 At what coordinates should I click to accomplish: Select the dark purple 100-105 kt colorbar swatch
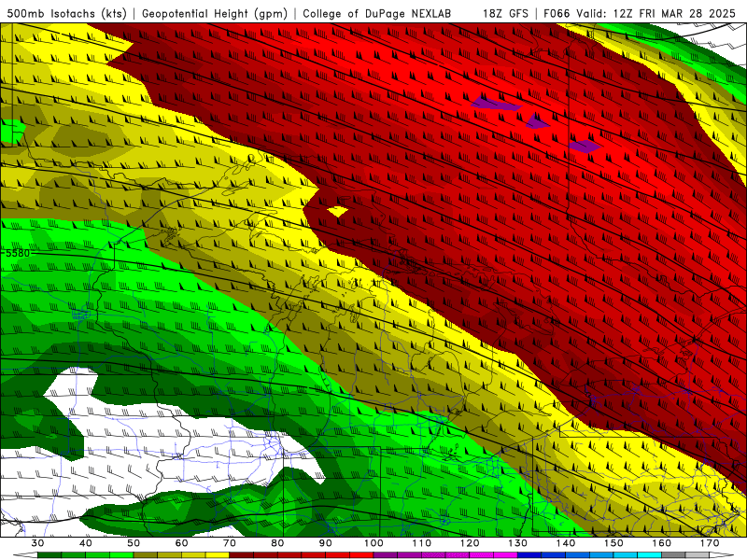pyautogui.click(x=386, y=555)
